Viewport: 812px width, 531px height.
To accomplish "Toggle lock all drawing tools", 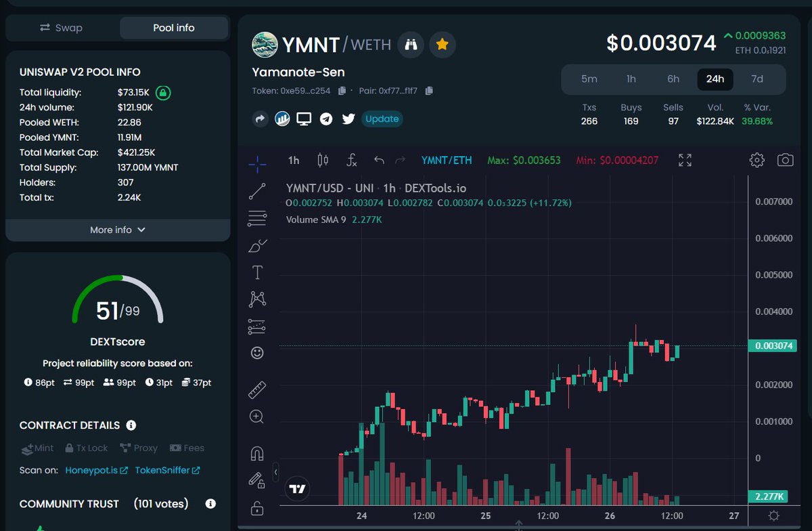I will click(257, 507).
